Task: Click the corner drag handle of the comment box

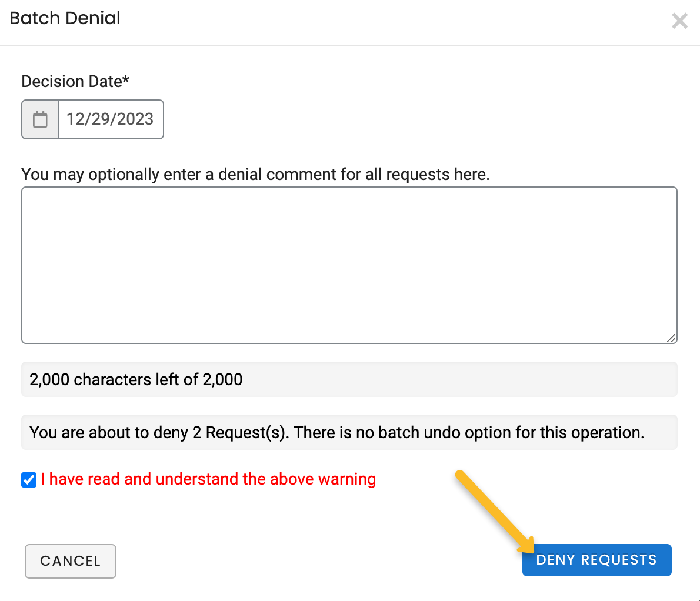Action: click(x=671, y=338)
